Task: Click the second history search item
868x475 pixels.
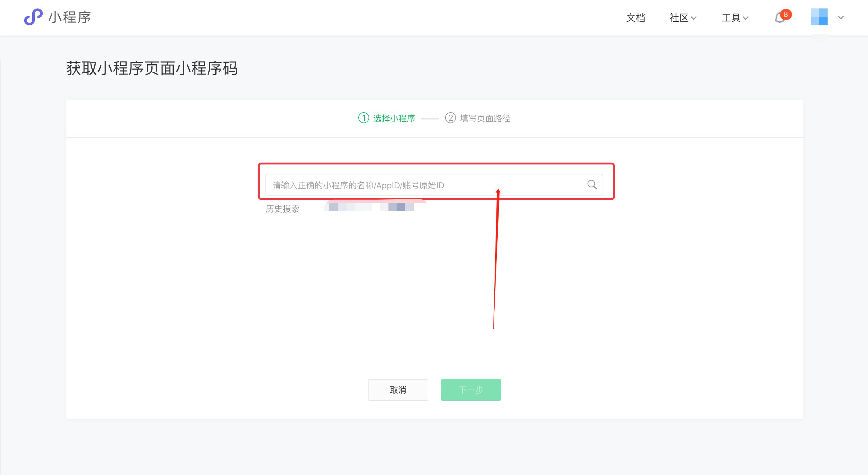Action: [398, 207]
